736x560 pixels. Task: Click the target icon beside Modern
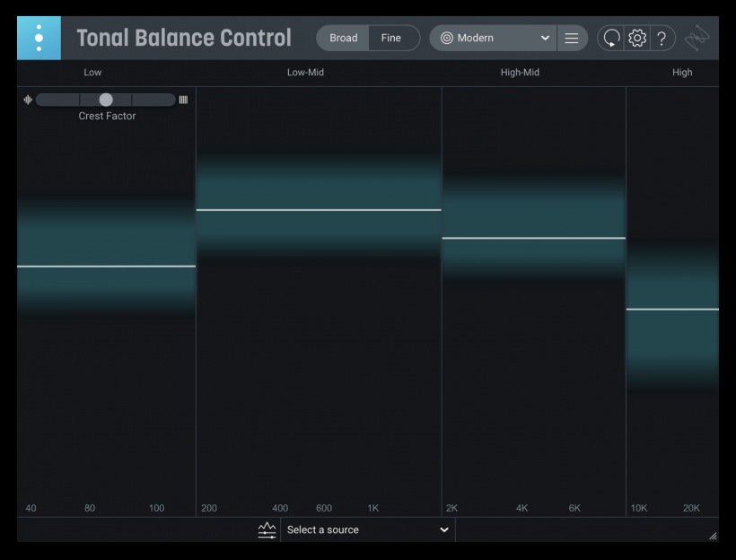[446, 38]
